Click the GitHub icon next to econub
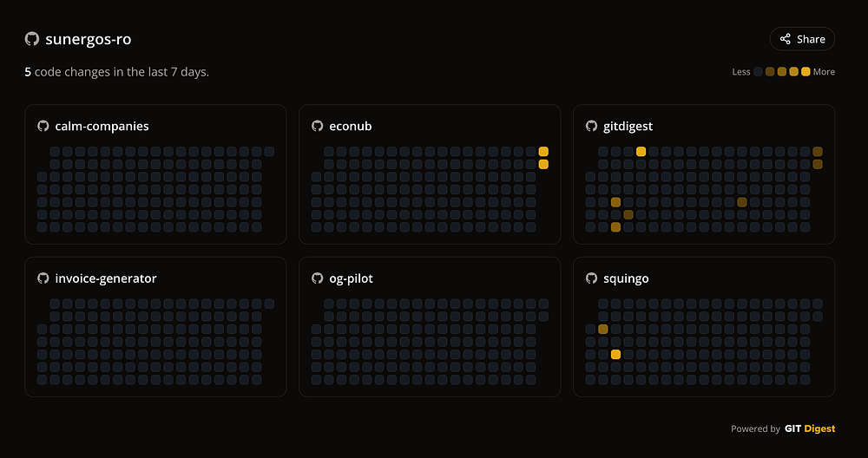 tap(318, 126)
